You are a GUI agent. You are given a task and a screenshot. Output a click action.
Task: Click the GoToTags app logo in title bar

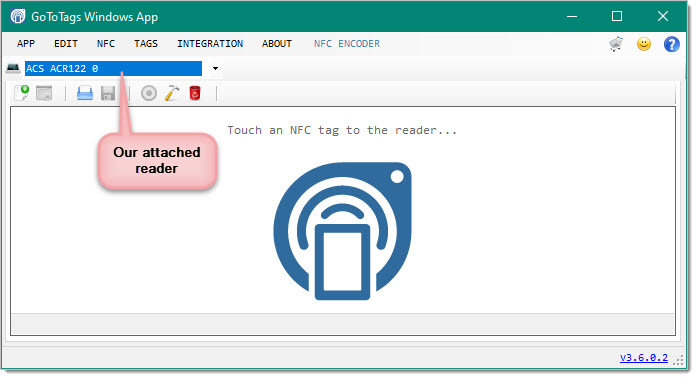(18, 16)
